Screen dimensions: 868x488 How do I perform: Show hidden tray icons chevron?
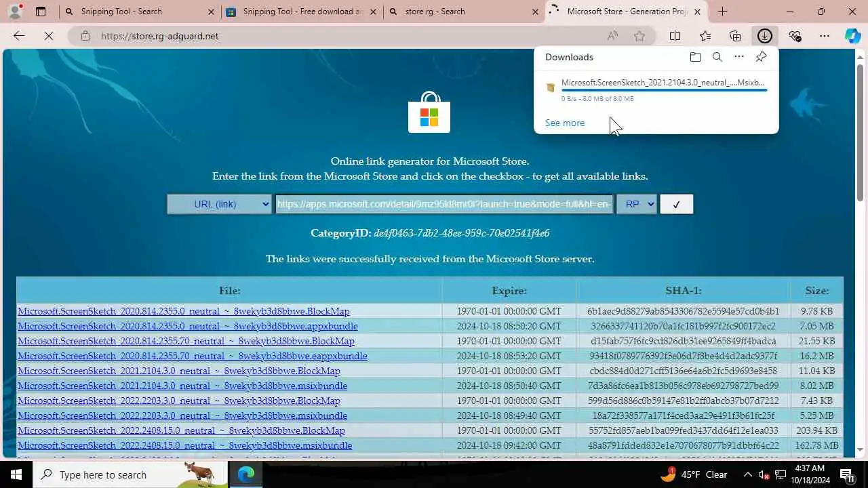748,474
